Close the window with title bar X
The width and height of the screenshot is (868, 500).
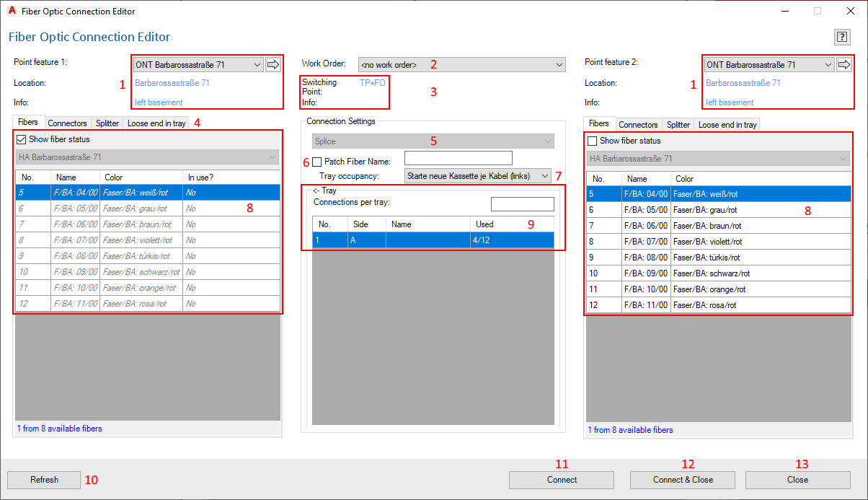point(851,11)
